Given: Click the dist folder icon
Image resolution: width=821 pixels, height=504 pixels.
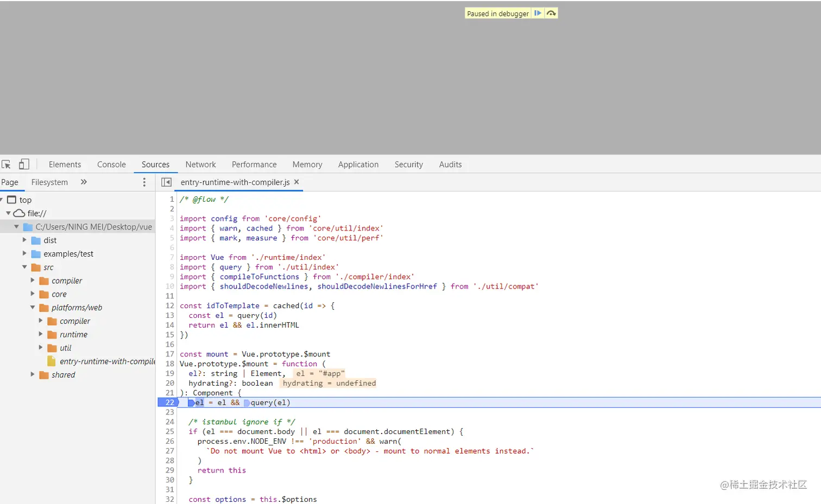Looking at the screenshot, I should (36, 240).
